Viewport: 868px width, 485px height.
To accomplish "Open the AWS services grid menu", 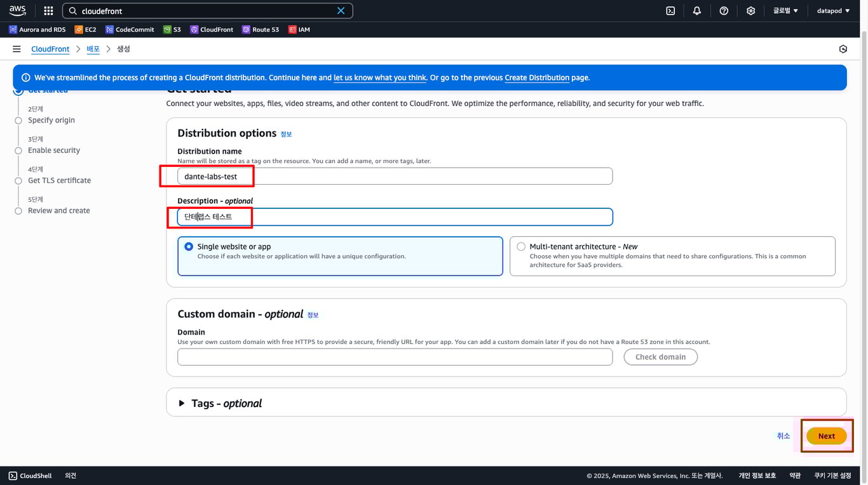I will pyautogui.click(x=48, y=11).
